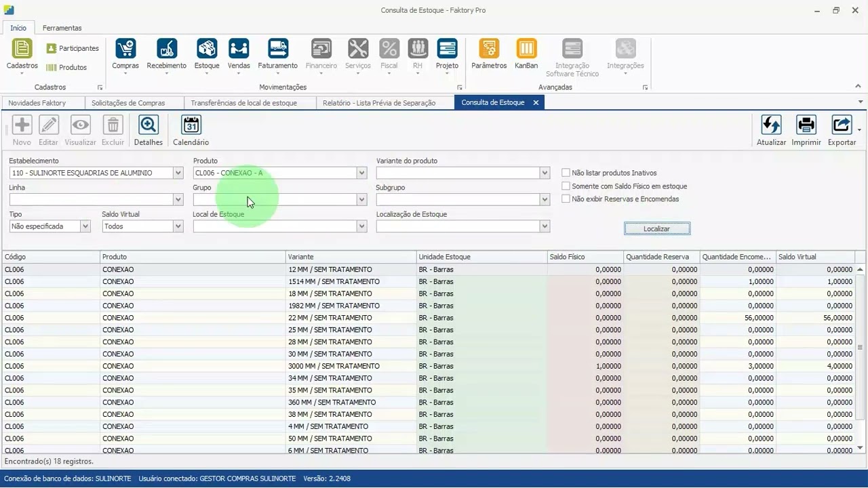Open Localização de Estoque dropdown
This screenshot has height=488, width=868.
[545, 226]
